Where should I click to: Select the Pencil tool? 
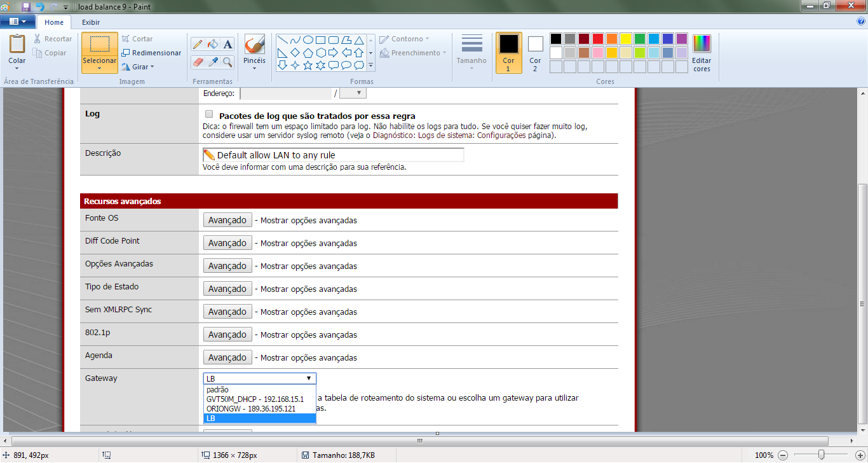[198, 44]
